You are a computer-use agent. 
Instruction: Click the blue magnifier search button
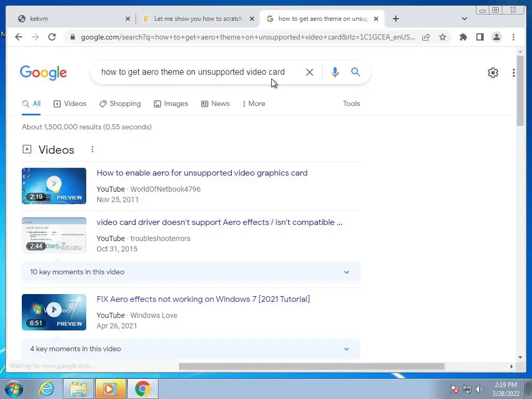click(x=355, y=72)
